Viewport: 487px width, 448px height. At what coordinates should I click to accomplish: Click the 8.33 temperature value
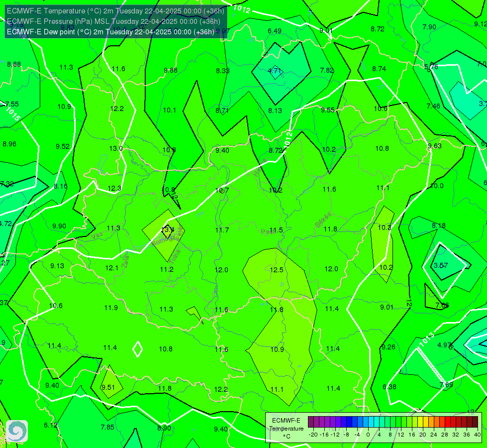223,71
